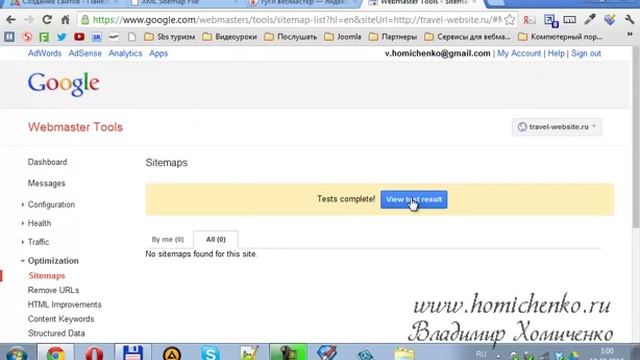Open the SR bookmark icon
Image resolution: width=640 pixels, height=360 pixels.
[x=97, y=37]
